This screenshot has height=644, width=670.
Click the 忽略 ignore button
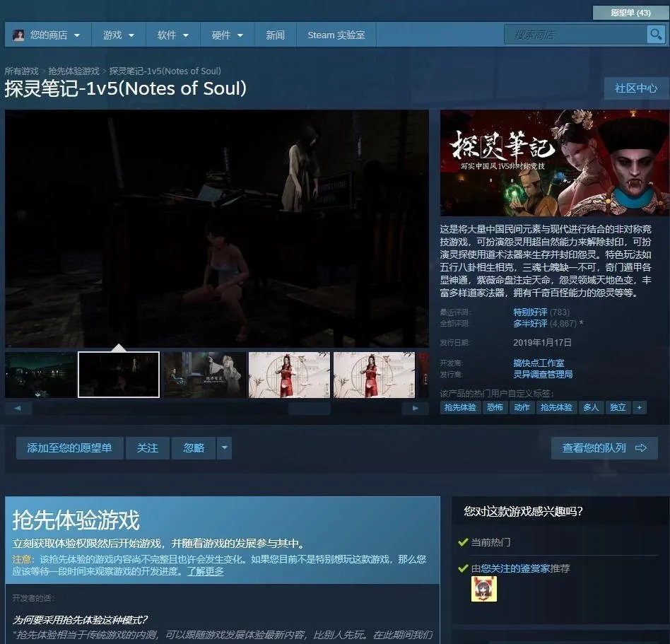tap(194, 448)
